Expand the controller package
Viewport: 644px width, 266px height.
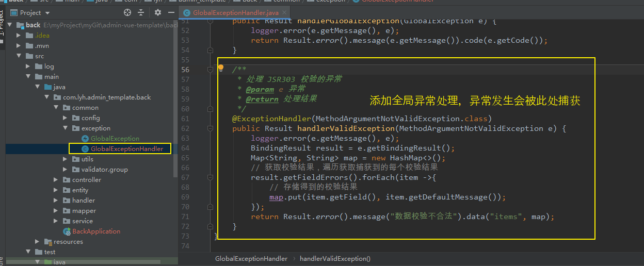pyautogui.click(x=57, y=179)
